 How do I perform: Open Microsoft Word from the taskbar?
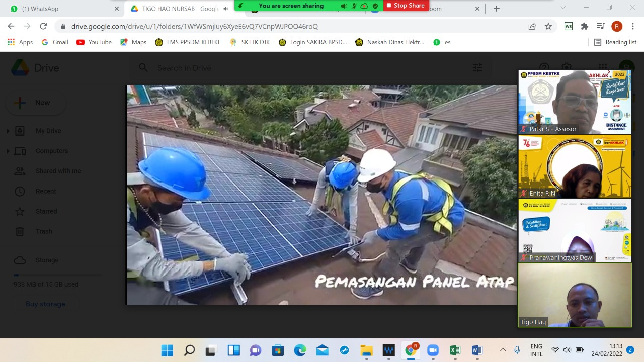tap(476, 350)
